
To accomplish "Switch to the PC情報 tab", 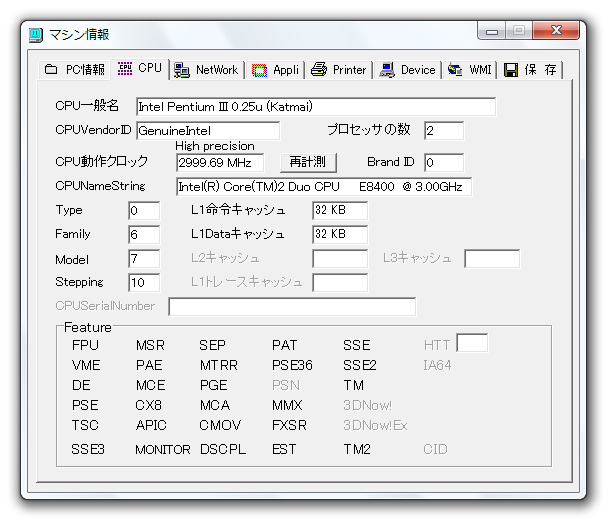I will pyautogui.click(x=75, y=70).
